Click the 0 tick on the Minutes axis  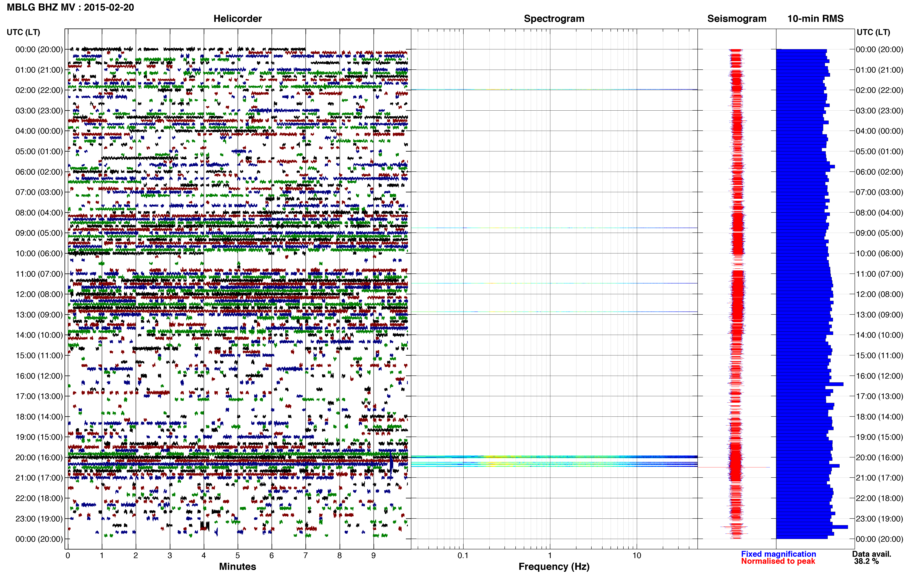(x=68, y=555)
